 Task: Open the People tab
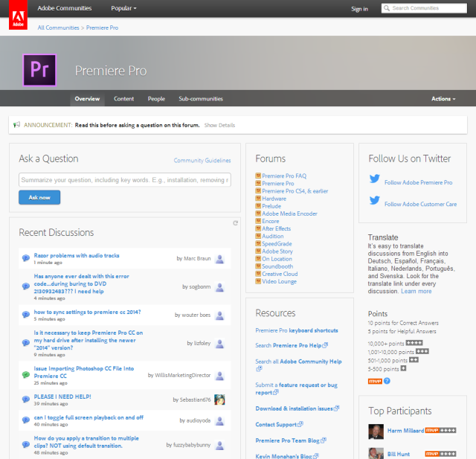tap(156, 99)
